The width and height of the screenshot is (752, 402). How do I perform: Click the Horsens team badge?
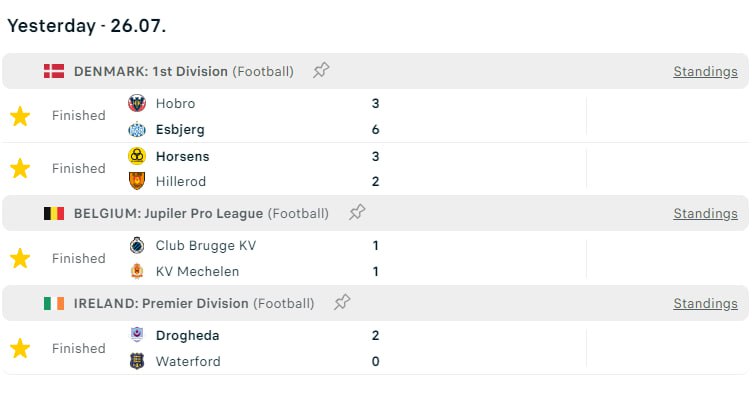(137, 156)
